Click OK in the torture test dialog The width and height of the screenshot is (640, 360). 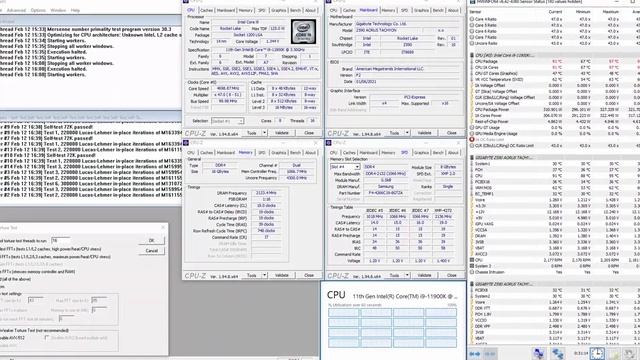pyautogui.click(x=151, y=240)
